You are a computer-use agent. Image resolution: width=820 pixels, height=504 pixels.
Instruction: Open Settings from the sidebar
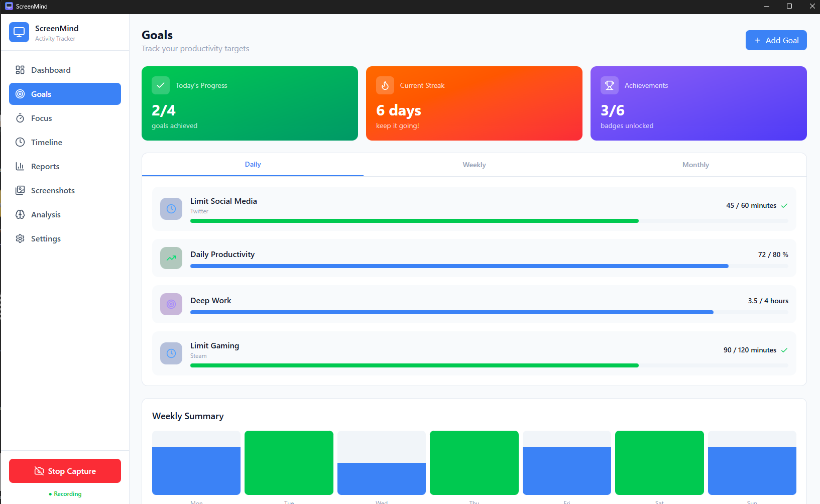click(46, 238)
